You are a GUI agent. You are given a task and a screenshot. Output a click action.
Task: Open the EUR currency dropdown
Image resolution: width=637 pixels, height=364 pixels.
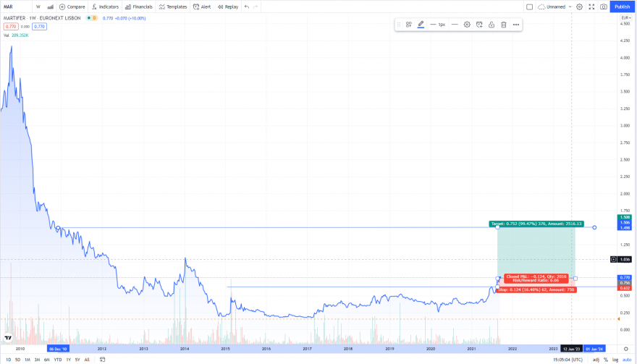coord(626,18)
